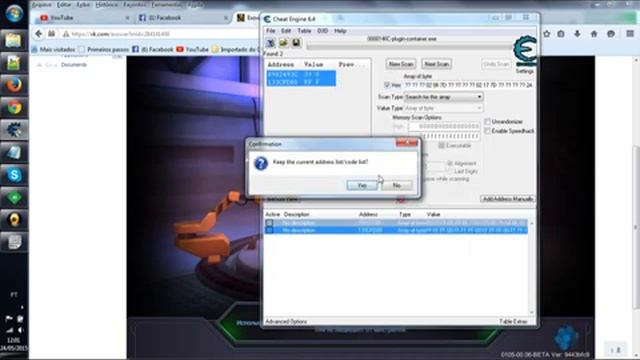Enable the Unrandomizer checkbox
The image size is (640, 360).
click(487, 122)
